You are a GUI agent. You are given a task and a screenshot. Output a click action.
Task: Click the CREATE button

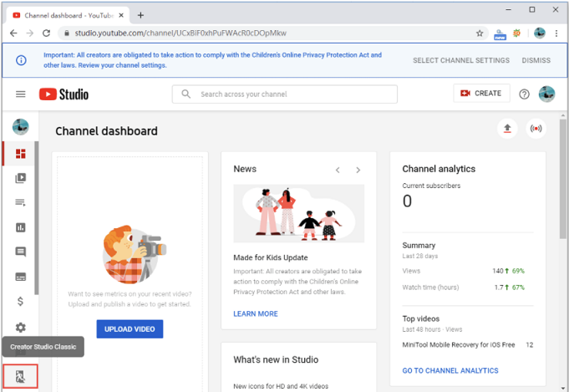(481, 94)
